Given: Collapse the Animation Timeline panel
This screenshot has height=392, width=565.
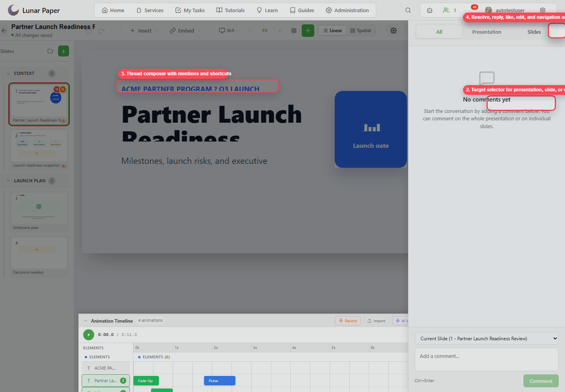Looking at the screenshot, I should tap(86, 321).
